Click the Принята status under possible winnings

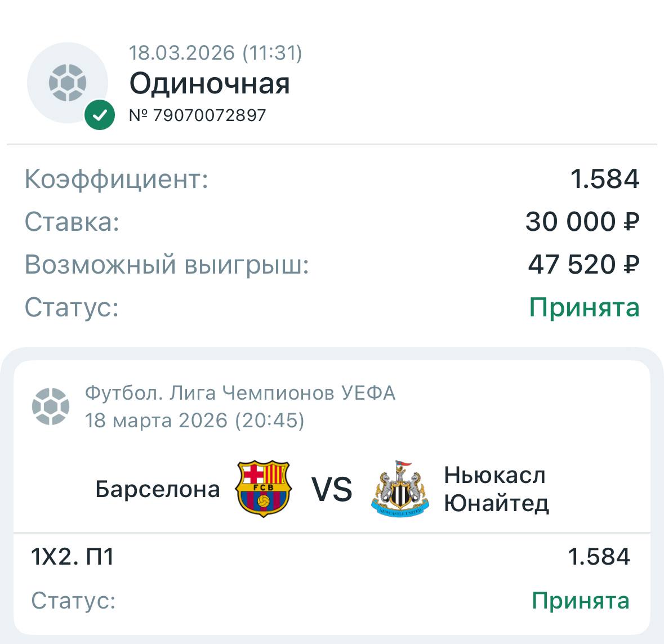click(x=584, y=307)
